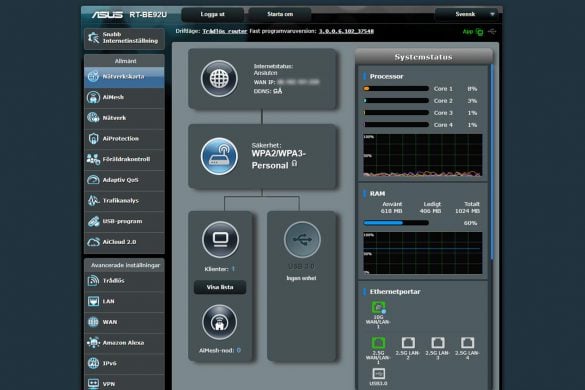The width and height of the screenshot is (585, 390).
Task: Click the Core 1 usage bar
Action: pos(396,89)
